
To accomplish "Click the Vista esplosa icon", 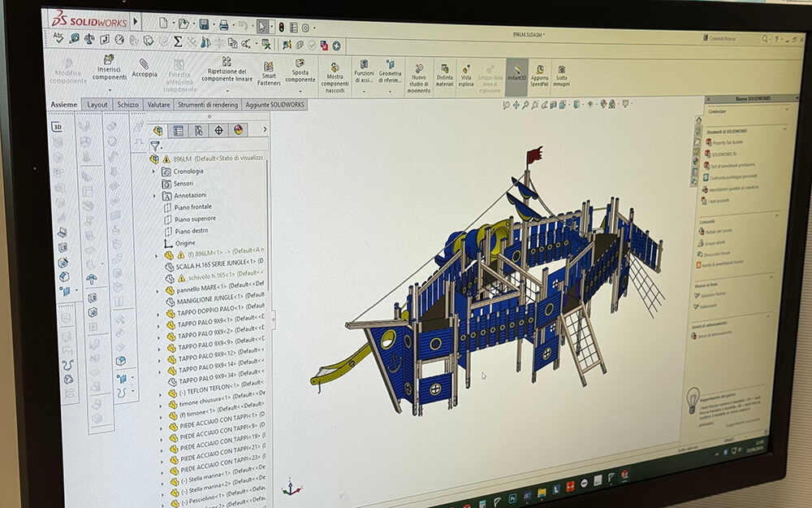I will (466, 69).
